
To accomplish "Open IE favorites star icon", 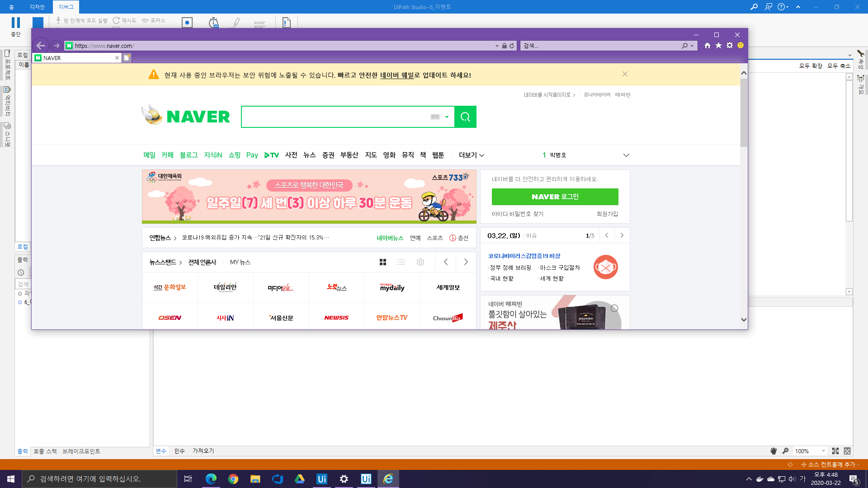I will click(718, 46).
